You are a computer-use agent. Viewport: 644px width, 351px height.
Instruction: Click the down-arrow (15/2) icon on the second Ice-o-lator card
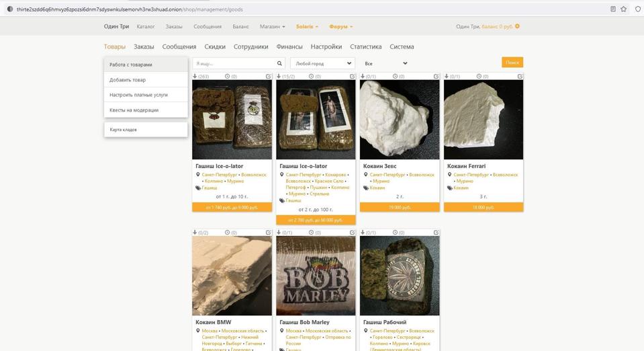[x=279, y=76]
